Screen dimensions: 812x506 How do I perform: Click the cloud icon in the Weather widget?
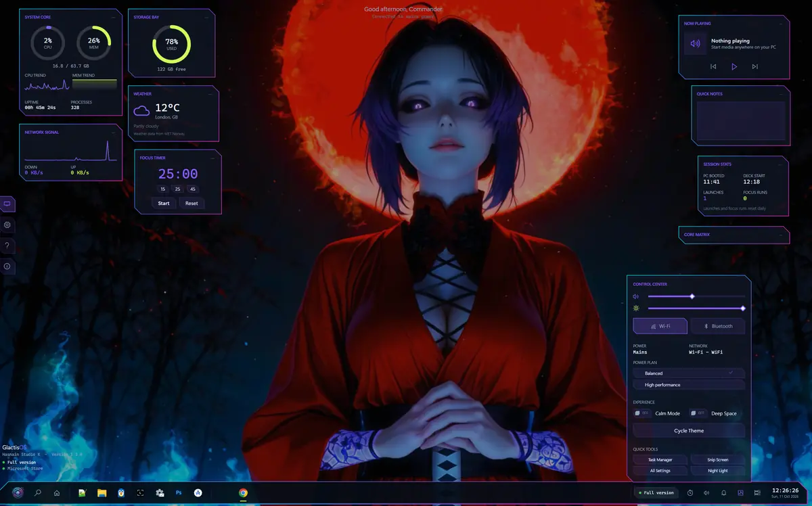[141, 110]
